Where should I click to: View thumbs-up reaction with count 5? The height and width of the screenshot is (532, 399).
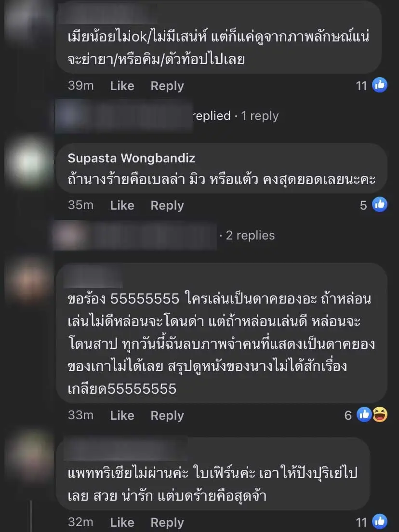(380, 205)
